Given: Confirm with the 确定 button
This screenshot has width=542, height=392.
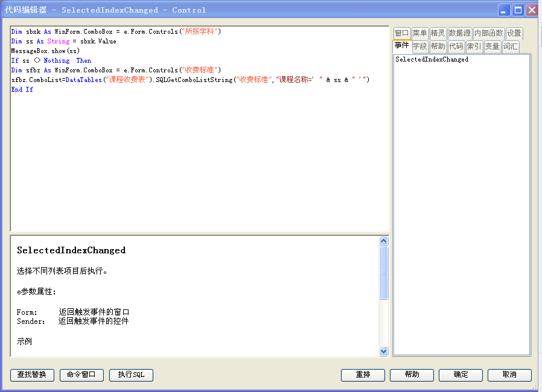Looking at the screenshot, I should (461, 375).
